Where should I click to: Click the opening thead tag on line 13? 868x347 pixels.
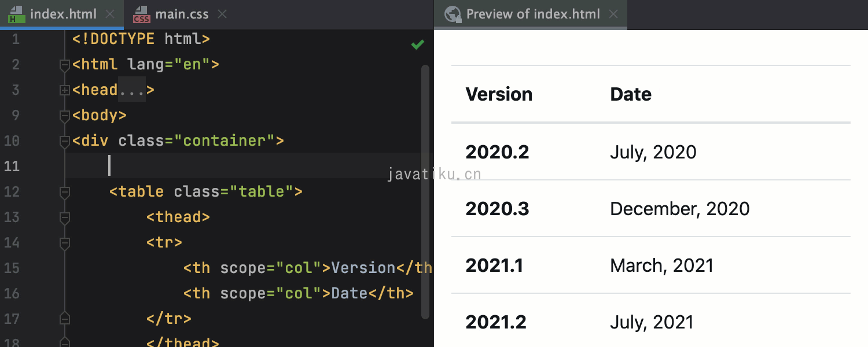178,217
